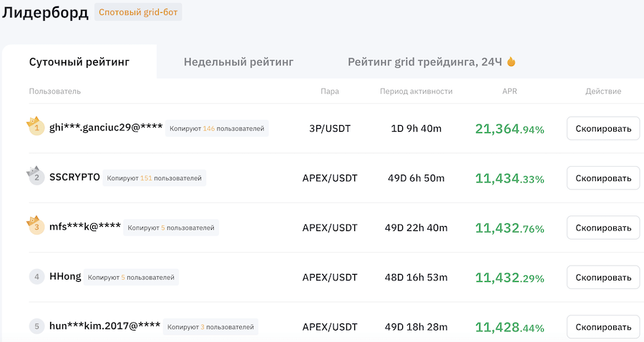644x342 pixels.
Task: Click the APEX/USDT pair in mfs***k@**** row
Action: (x=330, y=228)
